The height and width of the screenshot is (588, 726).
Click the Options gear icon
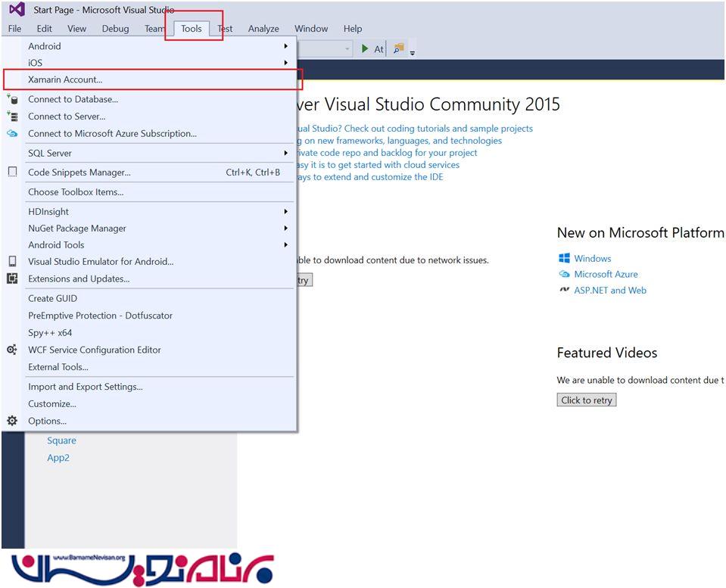click(x=12, y=421)
